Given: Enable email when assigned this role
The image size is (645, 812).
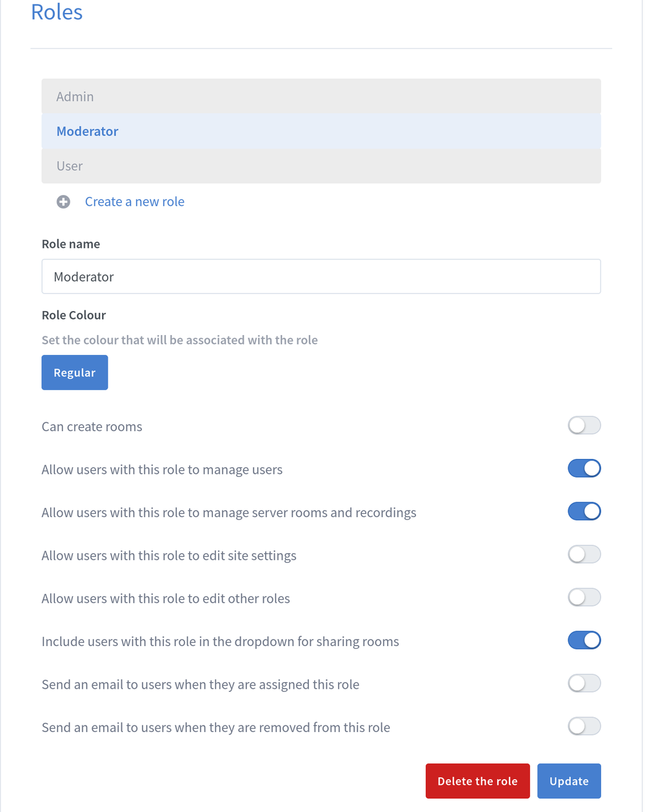Looking at the screenshot, I should (584, 684).
